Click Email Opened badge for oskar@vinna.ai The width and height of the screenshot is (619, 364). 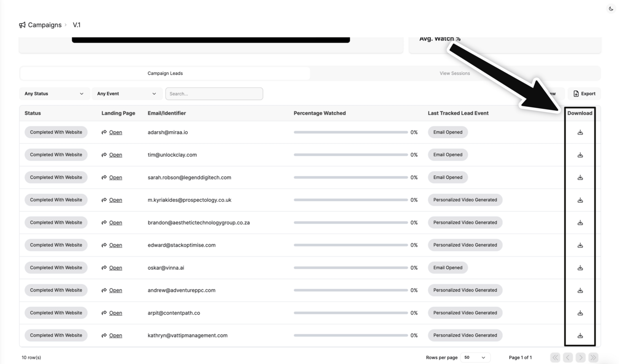tap(447, 268)
